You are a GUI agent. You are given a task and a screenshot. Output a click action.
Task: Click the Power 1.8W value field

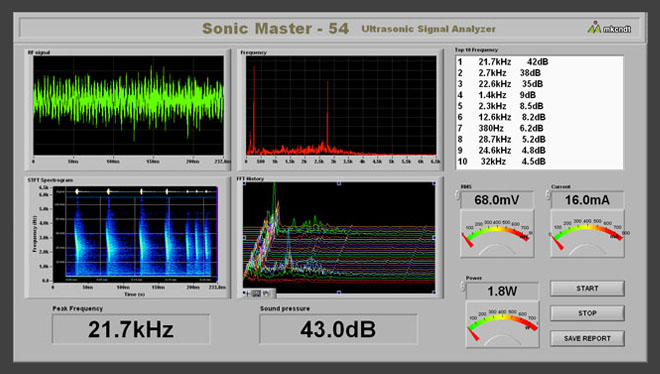(502, 291)
